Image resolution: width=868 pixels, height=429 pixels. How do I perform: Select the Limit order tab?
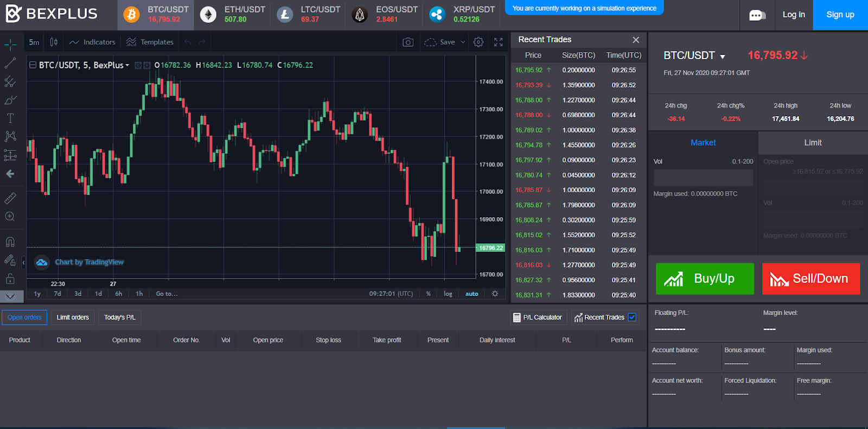click(x=813, y=142)
